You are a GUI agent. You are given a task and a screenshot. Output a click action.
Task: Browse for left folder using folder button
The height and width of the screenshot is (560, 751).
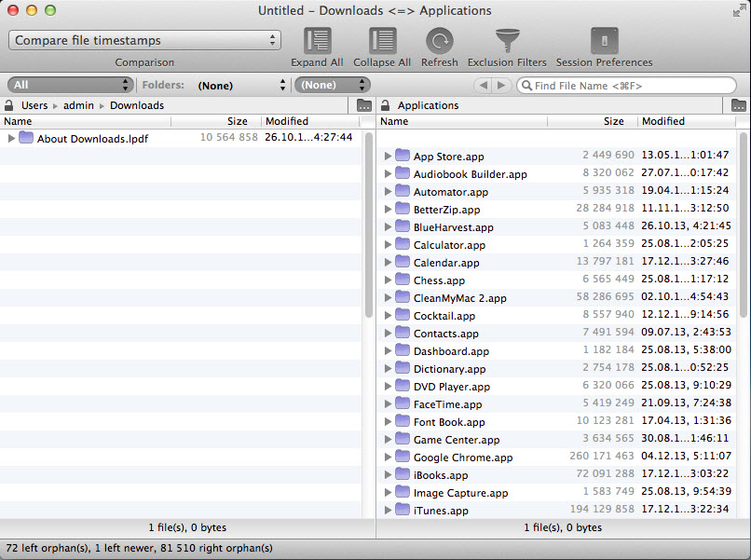pos(364,105)
